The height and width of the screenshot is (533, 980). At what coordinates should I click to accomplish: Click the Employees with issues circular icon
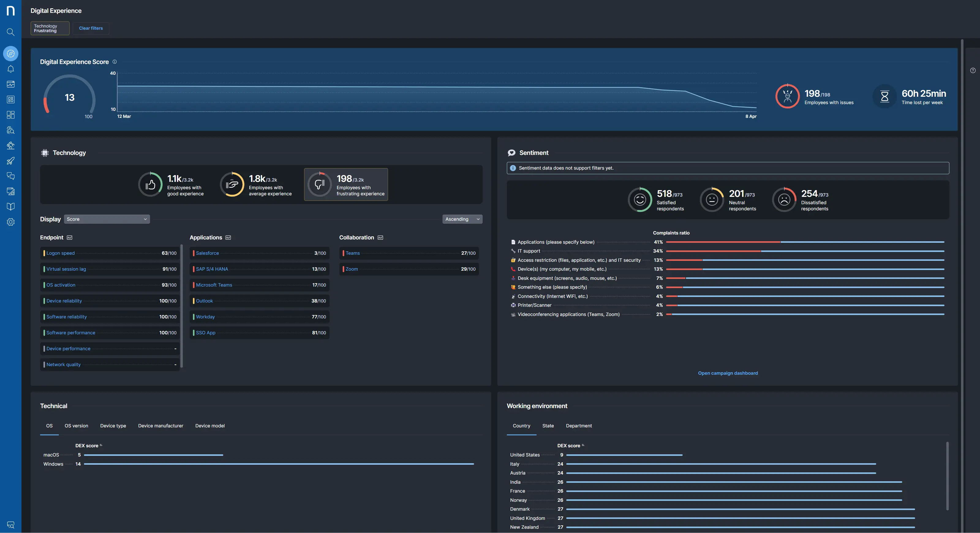tap(787, 96)
